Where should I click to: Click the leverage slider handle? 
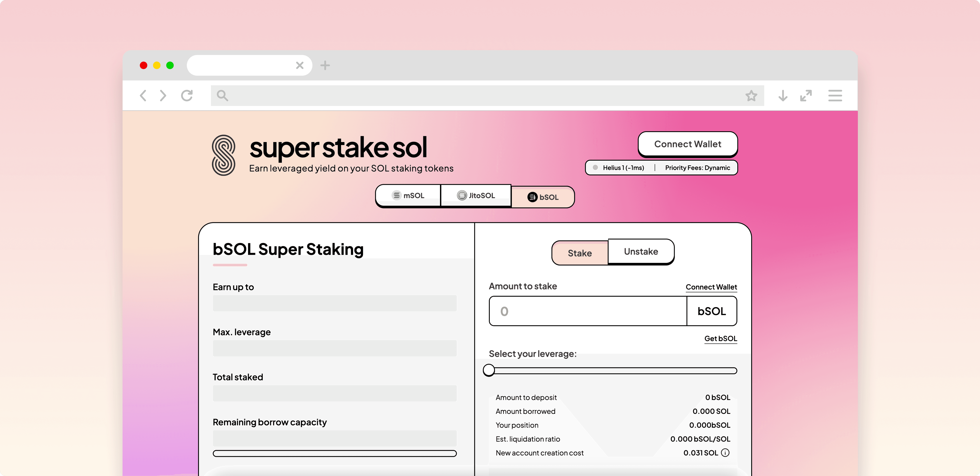[489, 370]
